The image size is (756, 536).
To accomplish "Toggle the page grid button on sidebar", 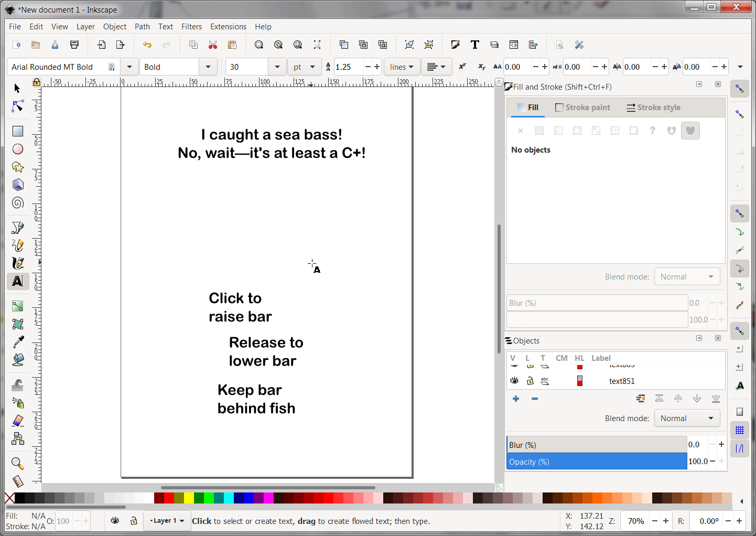I will 739,430.
